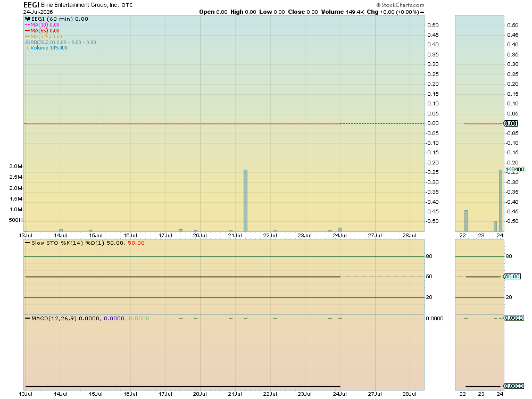Click 13Jul on the price chart date axis
This screenshot has height=399, width=532.
pos(26,236)
